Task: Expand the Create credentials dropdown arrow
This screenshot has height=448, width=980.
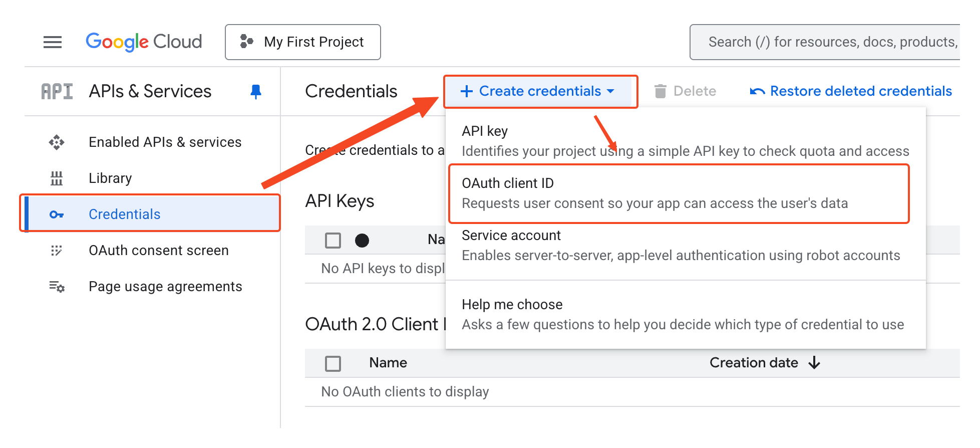Action: pyautogui.click(x=610, y=92)
